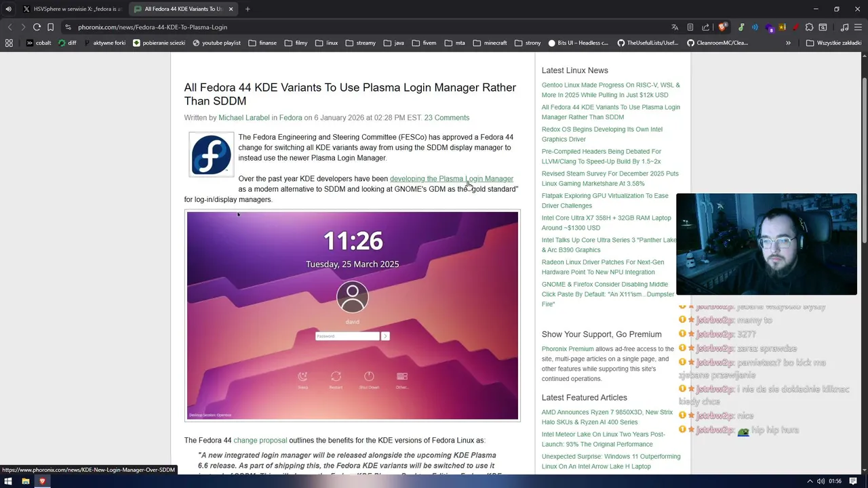Open Revised Steam Survey December 2025 link

tap(610, 178)
